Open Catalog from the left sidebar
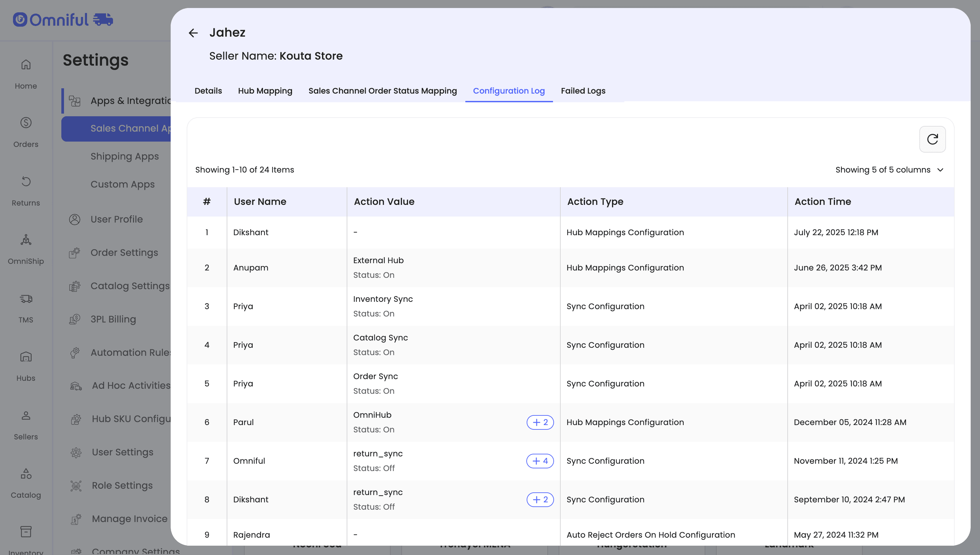980x555 pixels. 26,483
